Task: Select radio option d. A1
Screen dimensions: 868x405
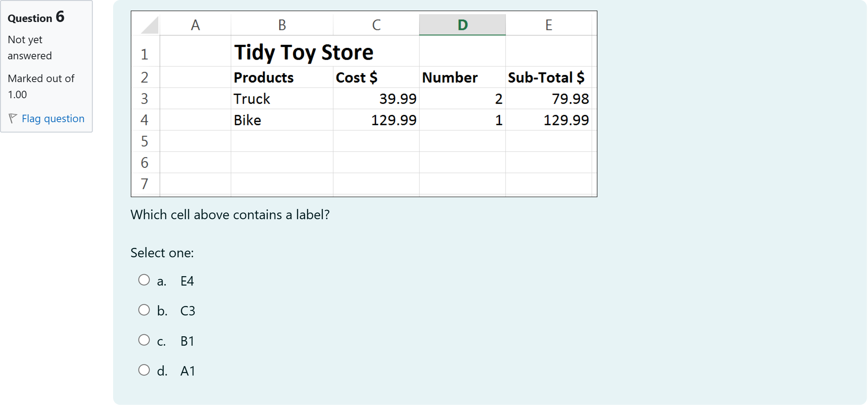Action: pos(144,370)
